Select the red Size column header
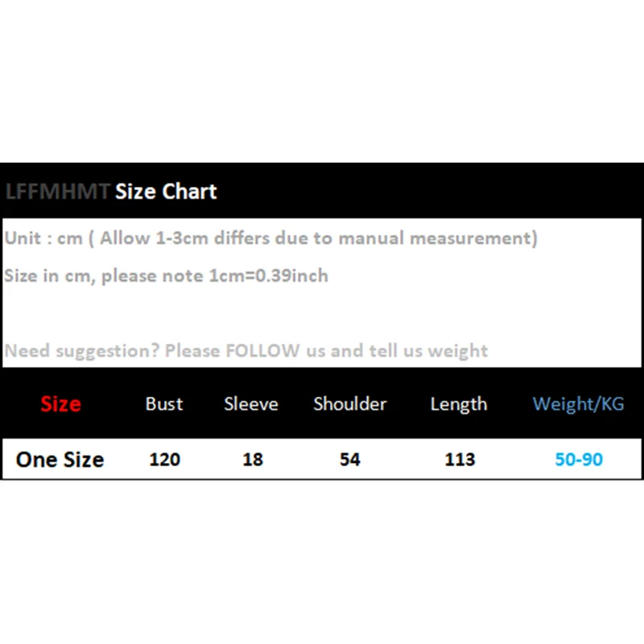Viewport: 644px width, 644px height. (x=60, y=404)
